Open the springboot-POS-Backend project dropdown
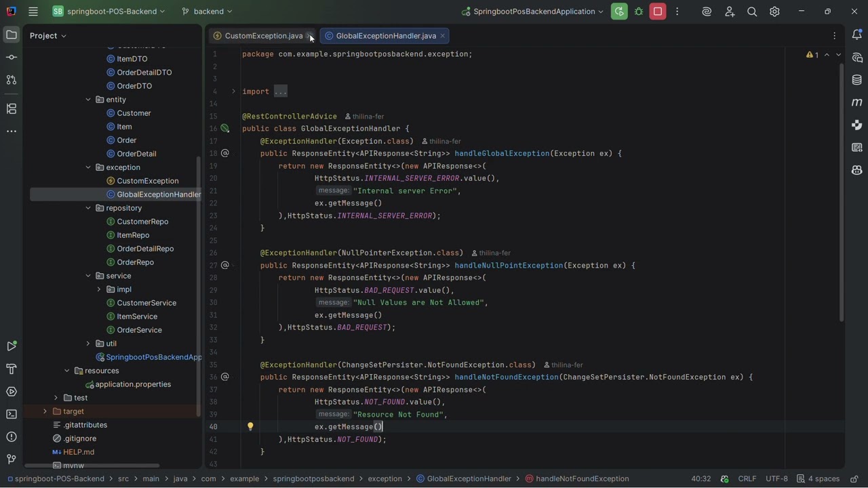 [108, 12]
